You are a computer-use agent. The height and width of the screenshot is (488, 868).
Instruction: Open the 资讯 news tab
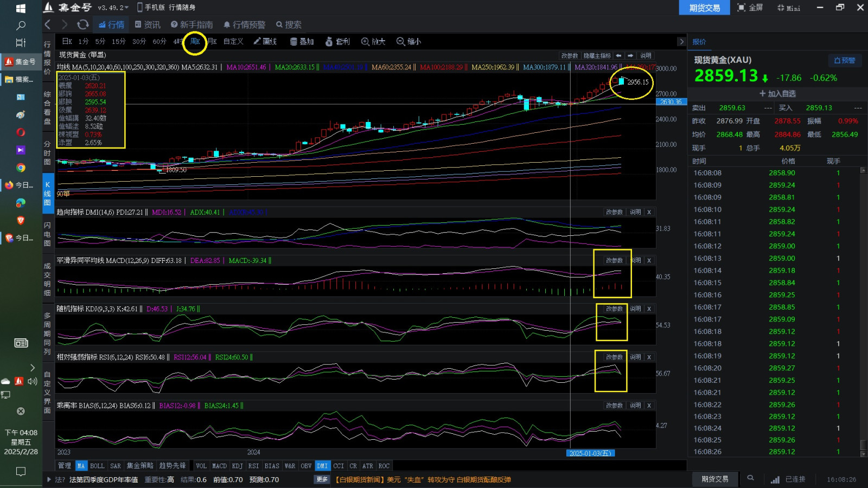(148, 24)
